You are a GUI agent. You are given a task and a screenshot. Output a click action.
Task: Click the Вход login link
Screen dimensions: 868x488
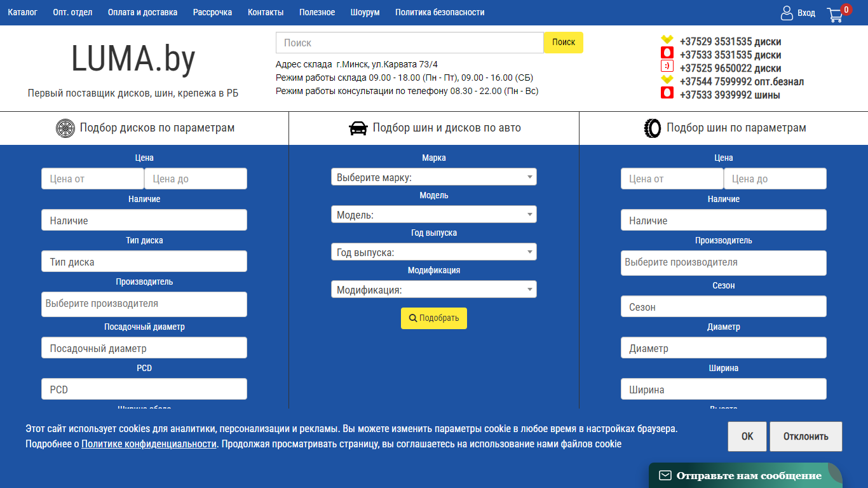pyautogui.click(x=806, y=13)
